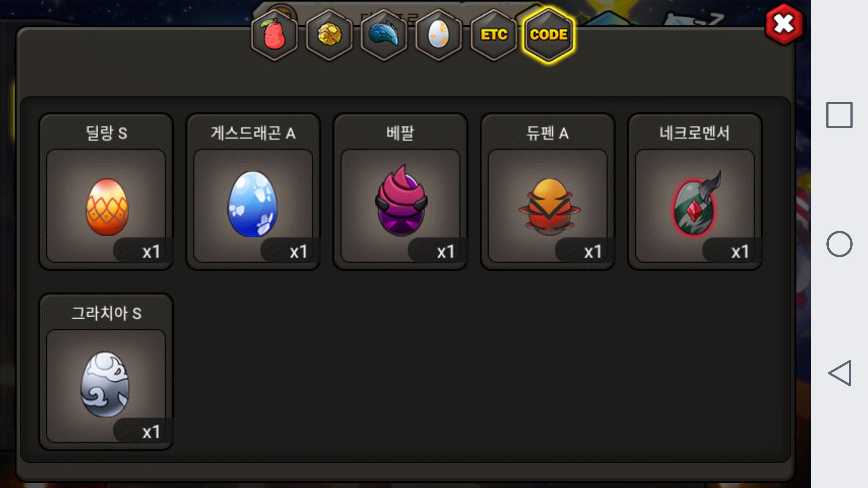Switch to the gold nugget tab
The height and width of the screenshot is (488, 868).
329,35
